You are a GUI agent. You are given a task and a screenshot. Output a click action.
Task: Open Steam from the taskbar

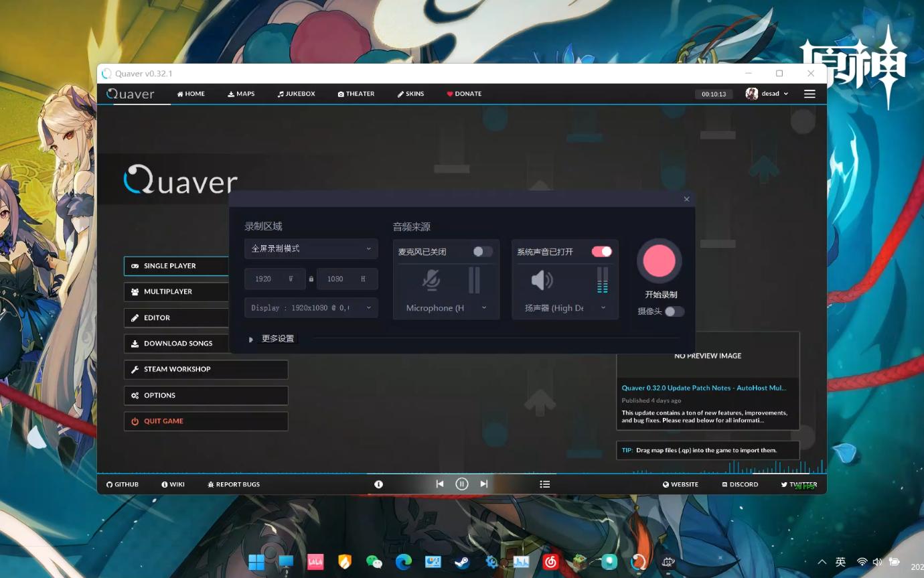(x=462, y=562)
